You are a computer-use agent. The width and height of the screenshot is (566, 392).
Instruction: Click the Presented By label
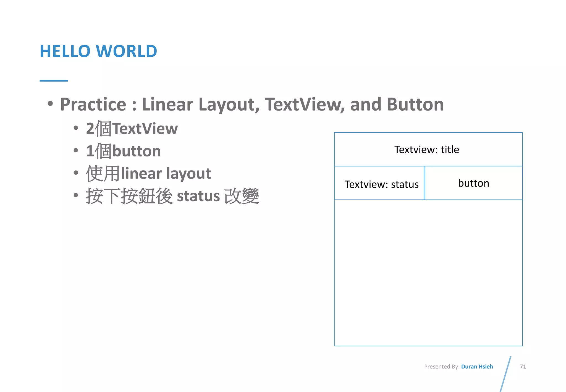(442, 367)
